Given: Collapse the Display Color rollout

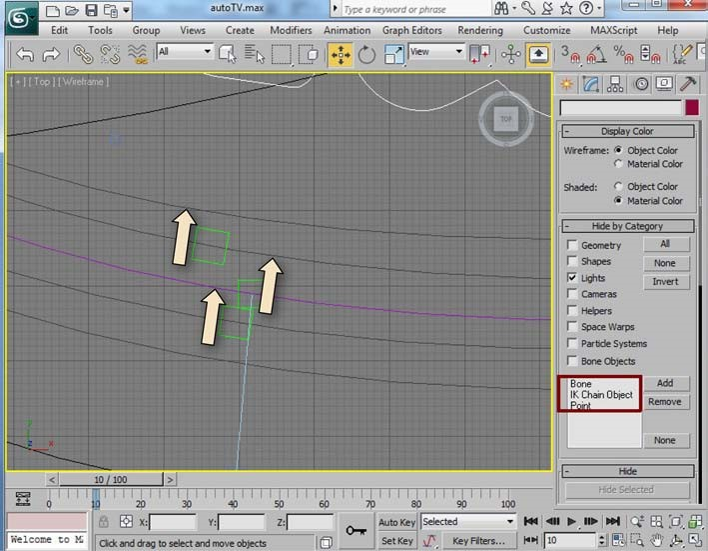Looking at the screenshot, I should (628, 131).
